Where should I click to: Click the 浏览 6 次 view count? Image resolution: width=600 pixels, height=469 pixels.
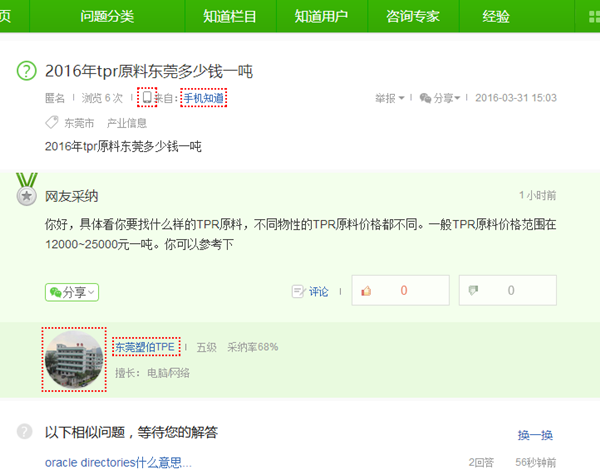(102, 98)
